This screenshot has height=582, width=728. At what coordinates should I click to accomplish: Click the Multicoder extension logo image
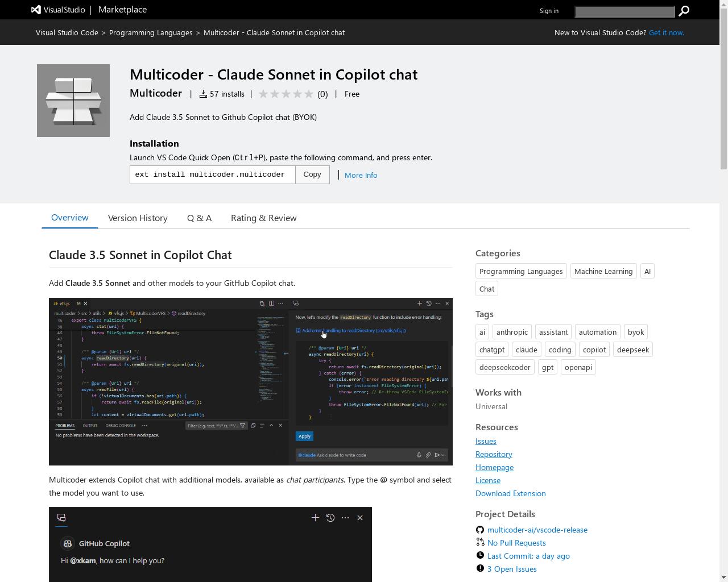click(x=73, y=101)
